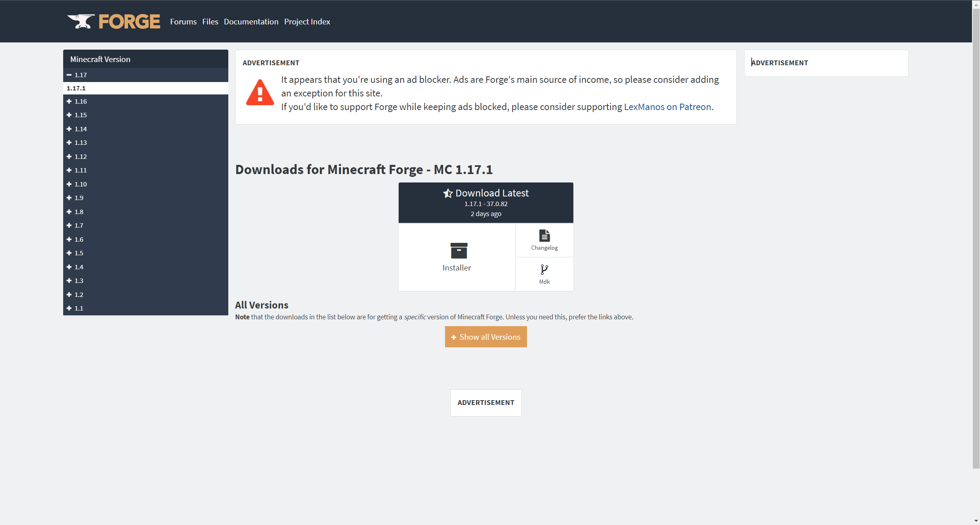This screenshot has width=980, height=525.
Task: Click the Changelog text link
Action: [x=544, y=248]
